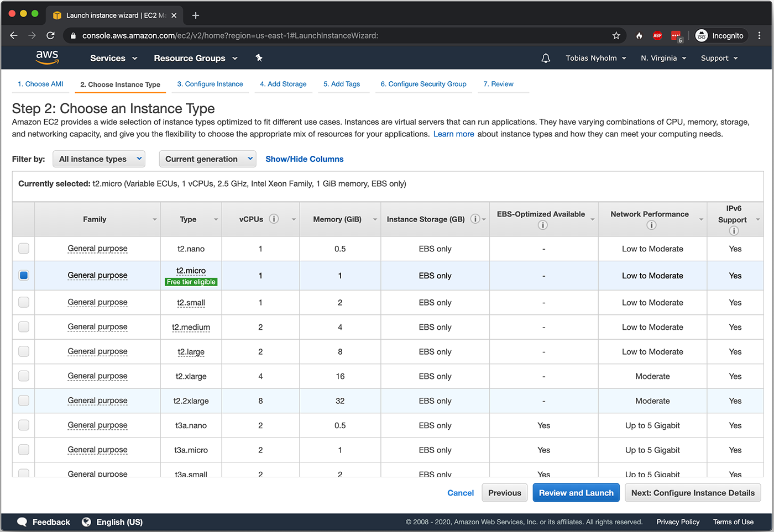774x532 pixels.
Task: Bookmark page with the star icon
Action: coord(616,35)
